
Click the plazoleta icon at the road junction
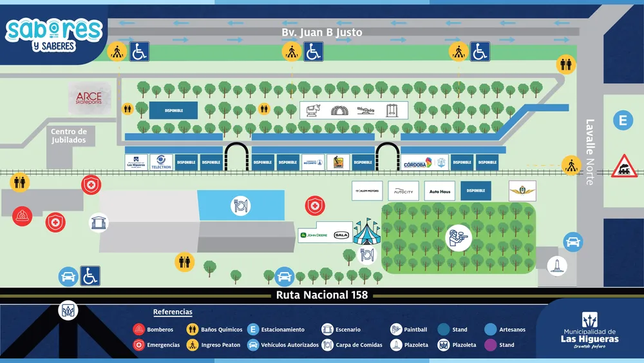point(68,311)
